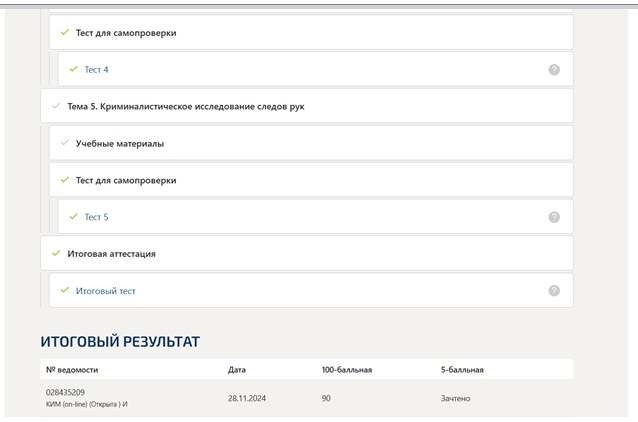The height and width of the screenshot is (422, 638).
Task: Open the Тест 5 link
Action: (x=96, y=217)
